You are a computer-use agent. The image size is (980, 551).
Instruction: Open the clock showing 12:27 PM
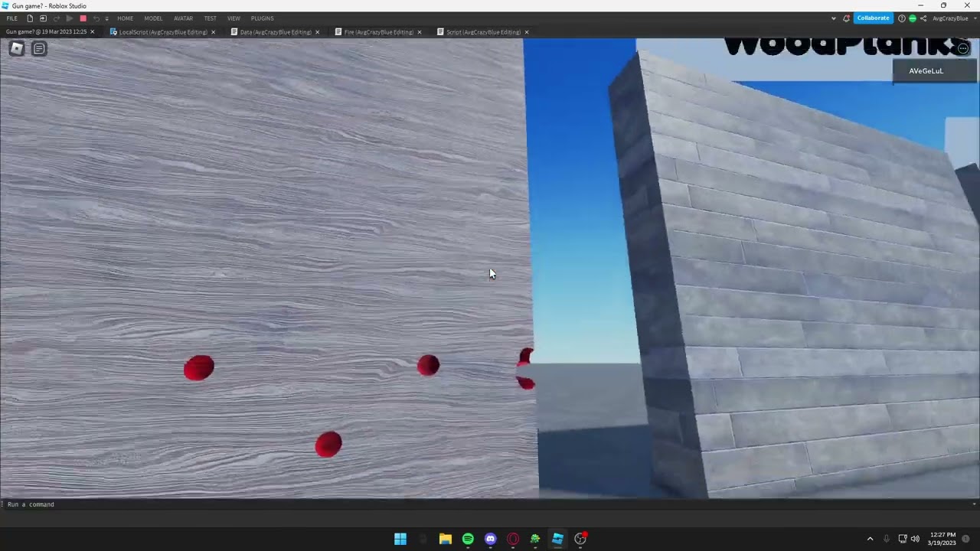pos(943,539)
